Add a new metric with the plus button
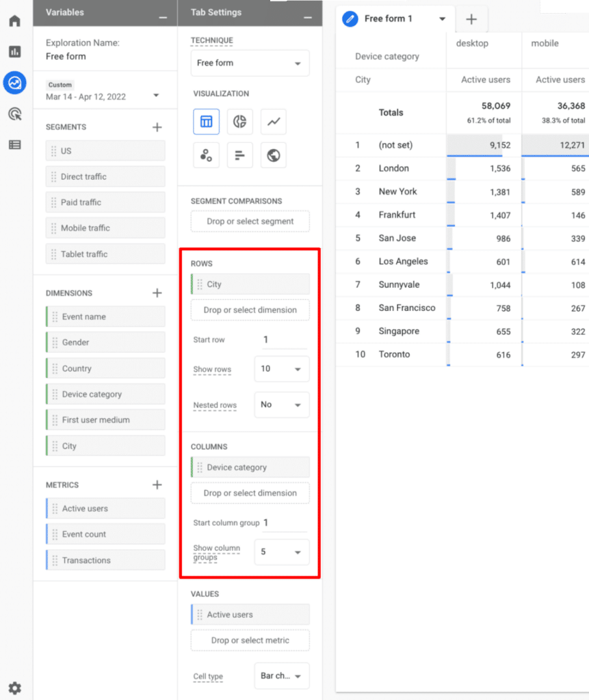The width and height of the screenshot is (589, 700). [x=157, y=484]
